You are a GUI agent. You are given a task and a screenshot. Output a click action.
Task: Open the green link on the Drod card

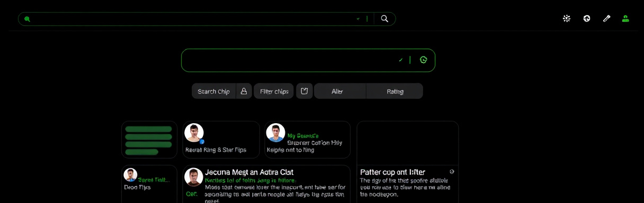(154, 180)
